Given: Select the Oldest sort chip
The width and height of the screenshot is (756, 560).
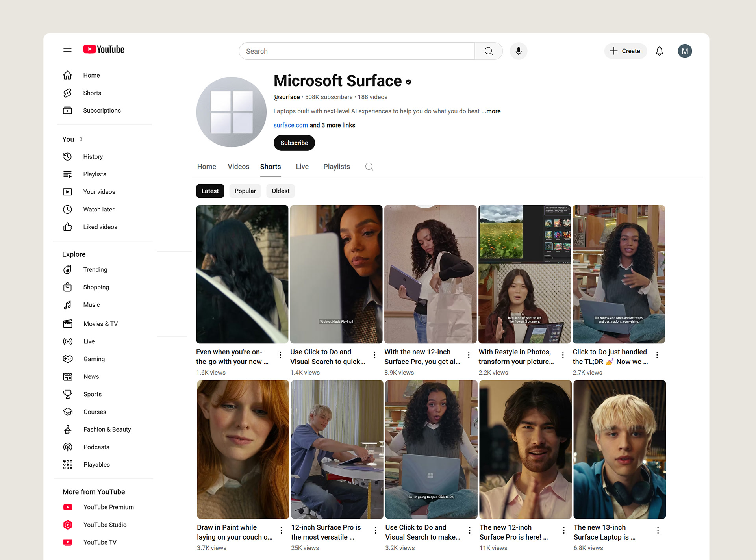Looking at the screenshot, I should [280, 191].
